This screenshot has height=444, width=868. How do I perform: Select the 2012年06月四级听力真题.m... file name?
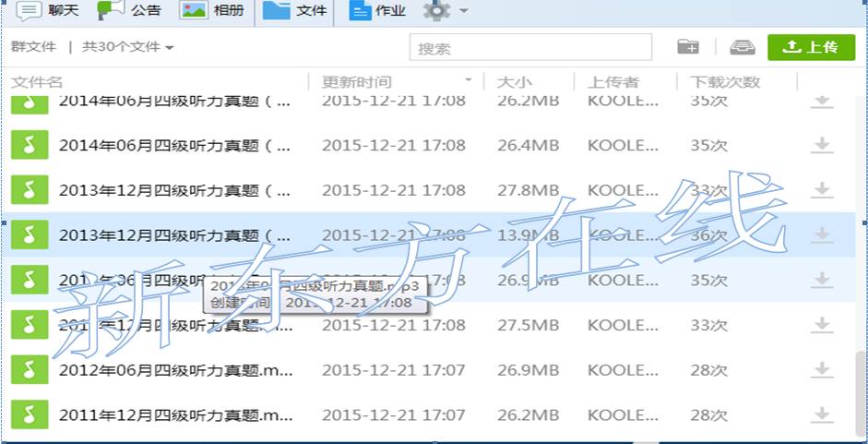pos(175,370)
